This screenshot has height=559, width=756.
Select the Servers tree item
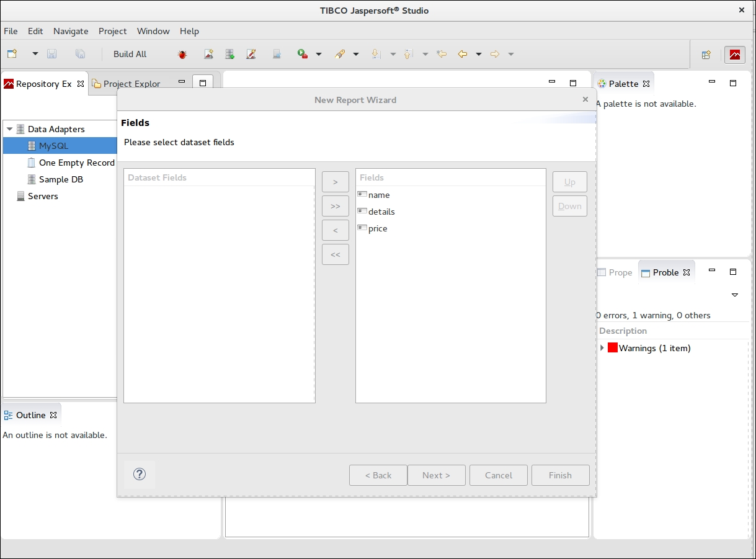coord(43,196)
